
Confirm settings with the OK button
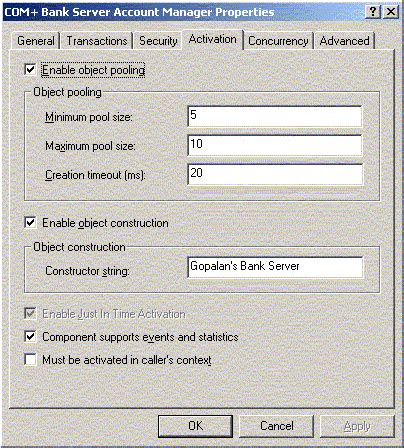click(195, 426)
